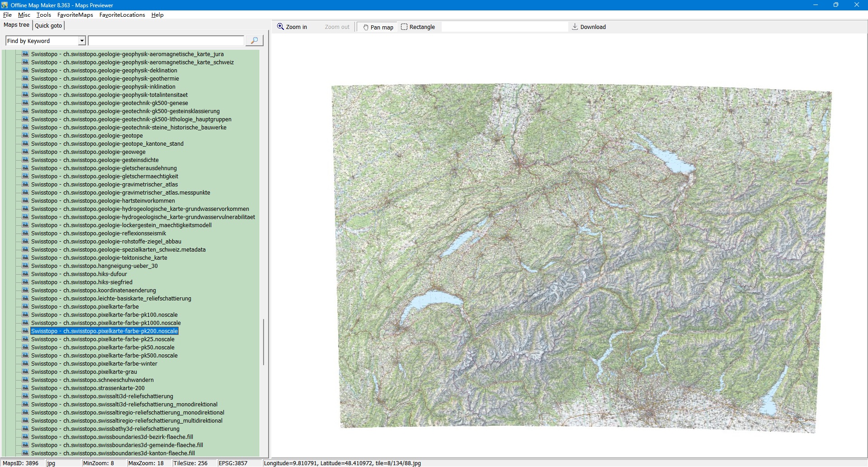Open the Find by Keyword dropdown
The width and height of the screenshot is (868, 467).
coord(82,41)
